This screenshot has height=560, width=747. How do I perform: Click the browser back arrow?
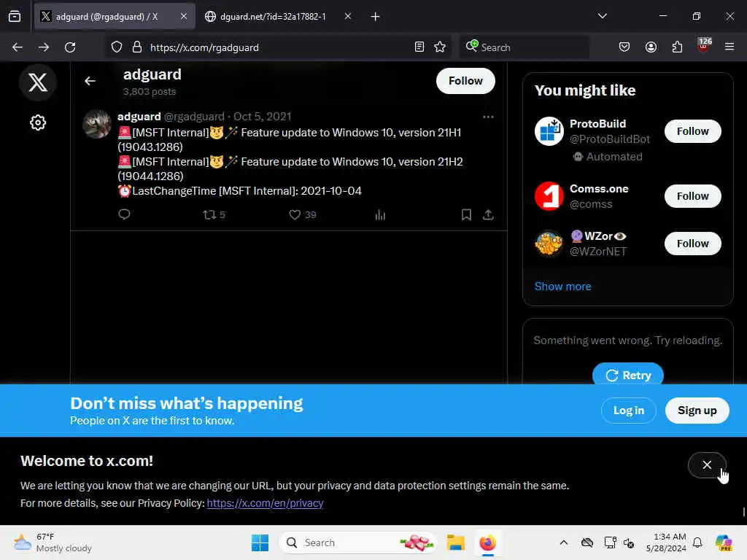[18, 47]
